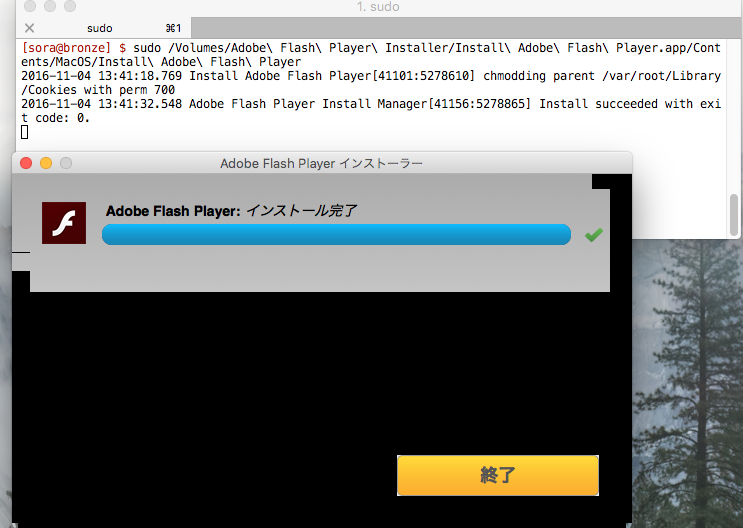Click the terminal cursor on the empty line
The width and height of the screenshot is (743, 528).
click(x=24, y=132)
